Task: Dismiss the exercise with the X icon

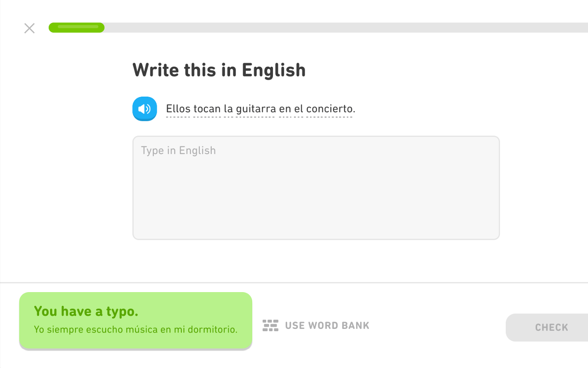Action: 29,28
